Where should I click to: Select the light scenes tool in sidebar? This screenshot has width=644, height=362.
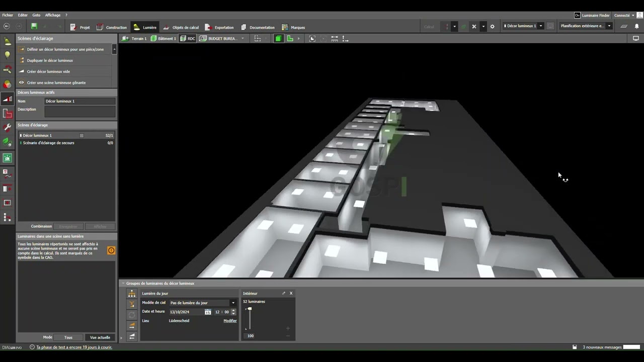click(x=7, y=99)
